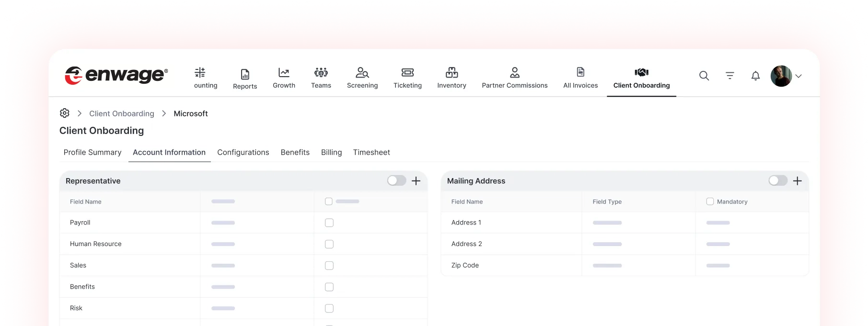
Task: Check the Sales row checkbox
Action: coord(329,266)
